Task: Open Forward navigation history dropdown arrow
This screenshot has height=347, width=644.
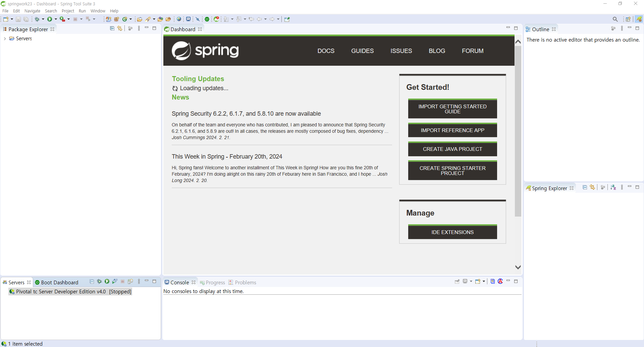Action: (x=278, y=19)
